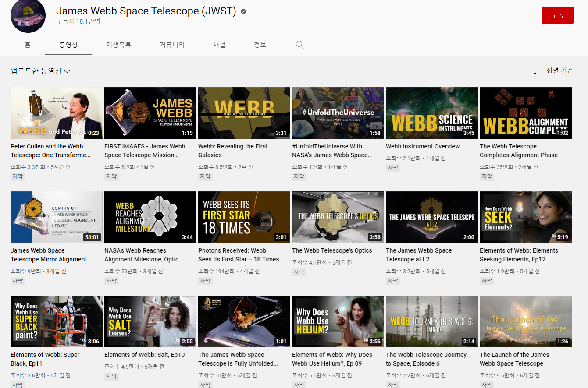This screenshot has height=388, width=588.
Task: View the 정보 tab
Action: pos(260,45)
